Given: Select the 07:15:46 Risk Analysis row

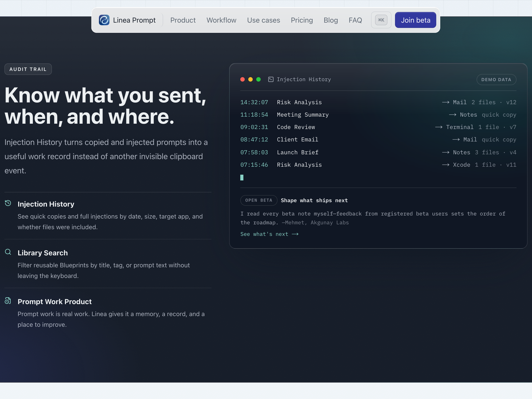Looking at the screenshot, I should click(378, 165).
